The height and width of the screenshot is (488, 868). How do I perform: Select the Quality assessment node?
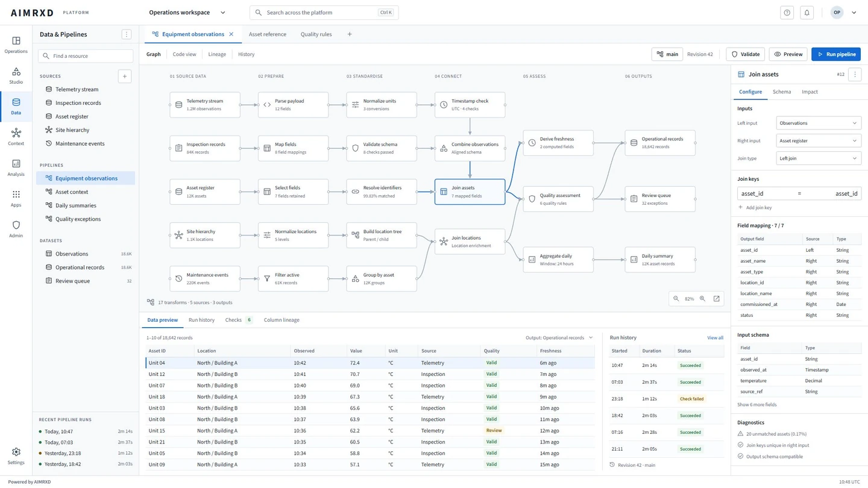558,199
